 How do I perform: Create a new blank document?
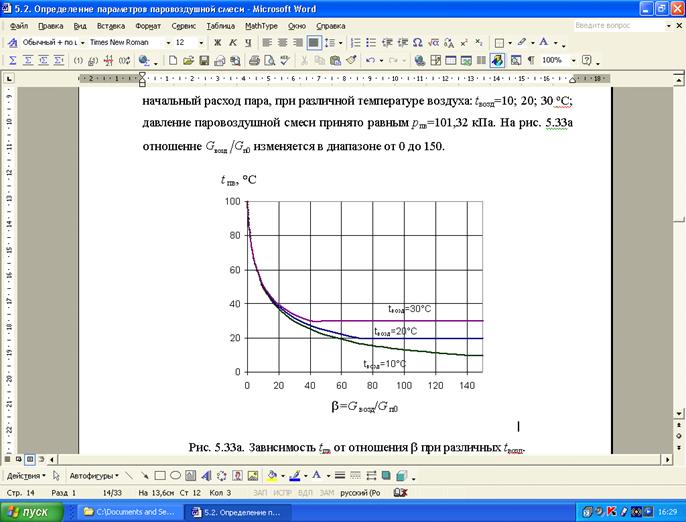[173, 60]
